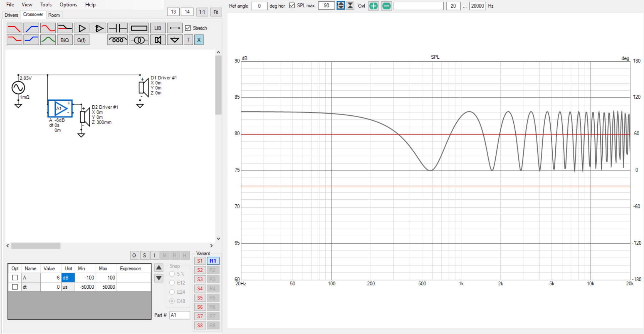Click the 20000 Hz maximum frequency field

pos(477,6)
